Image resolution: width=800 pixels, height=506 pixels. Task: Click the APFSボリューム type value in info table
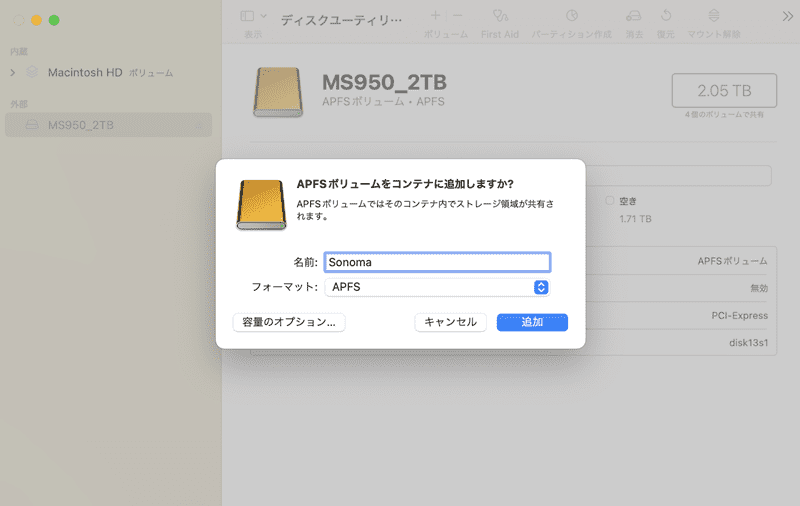(732, 261)
